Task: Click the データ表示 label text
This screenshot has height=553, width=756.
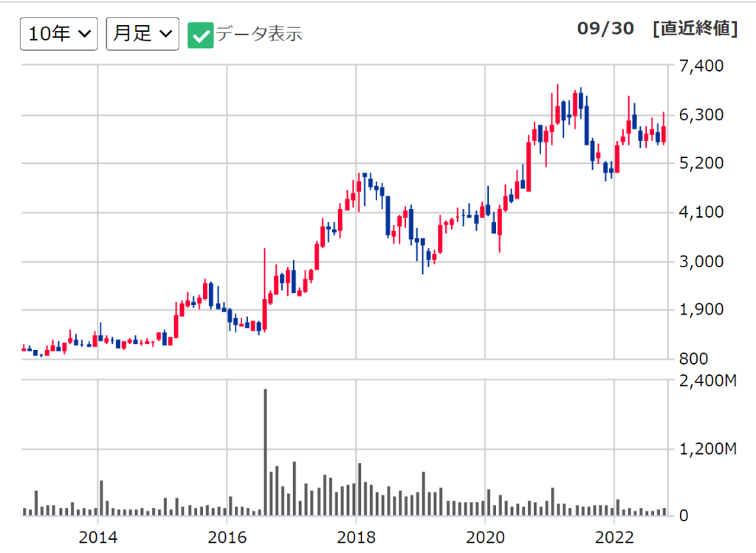Action: click(258, 34)
